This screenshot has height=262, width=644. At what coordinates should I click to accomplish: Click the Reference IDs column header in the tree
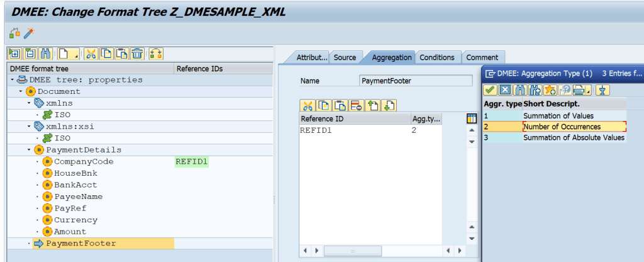pos(223,69)
